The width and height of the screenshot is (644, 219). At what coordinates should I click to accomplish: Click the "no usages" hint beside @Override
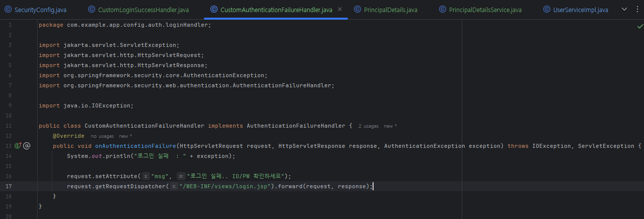point(102,136)
